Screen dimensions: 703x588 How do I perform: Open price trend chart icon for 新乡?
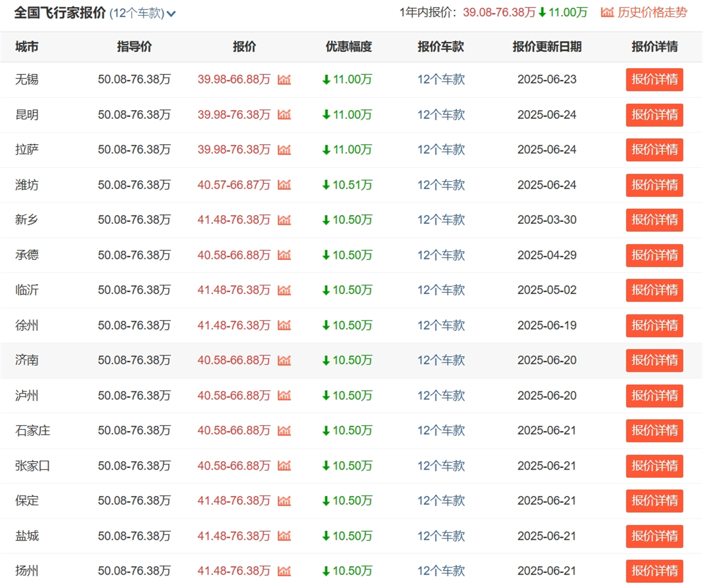[x=284, y=220]
